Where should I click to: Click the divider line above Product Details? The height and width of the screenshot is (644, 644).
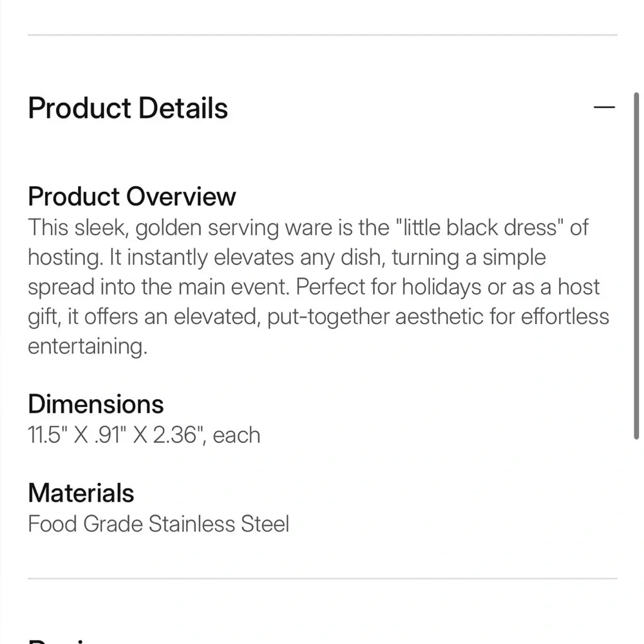coord(323,35)
